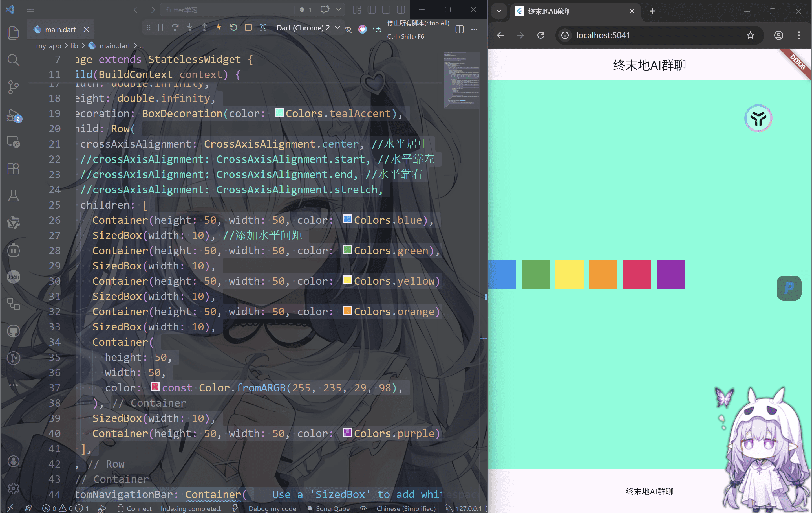Click the debug Step Into button

(190, 28)
